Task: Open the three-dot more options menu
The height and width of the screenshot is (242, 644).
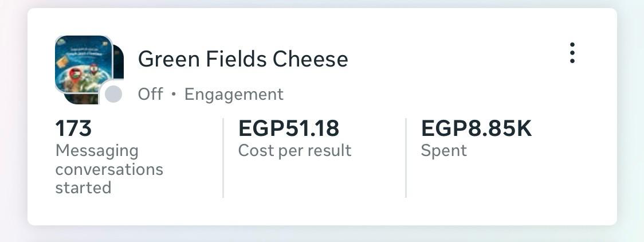Action: (572, 53)
